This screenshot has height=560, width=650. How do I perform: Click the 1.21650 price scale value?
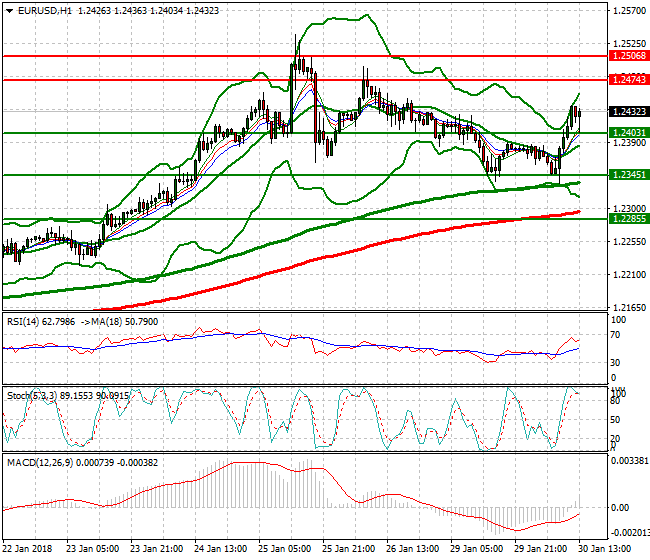628,307
